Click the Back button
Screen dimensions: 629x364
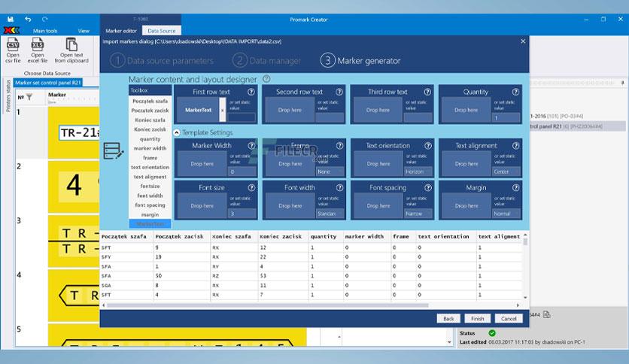(448, 319)
